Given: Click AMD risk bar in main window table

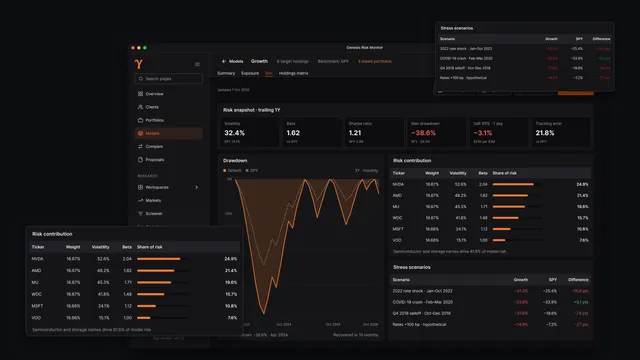Looking at the screenshot, I should click(510, 196).
